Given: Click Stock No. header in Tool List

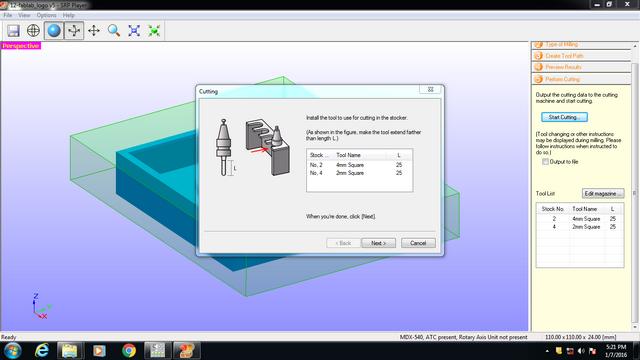Looking at the screenshot, I should click(553, 209).
